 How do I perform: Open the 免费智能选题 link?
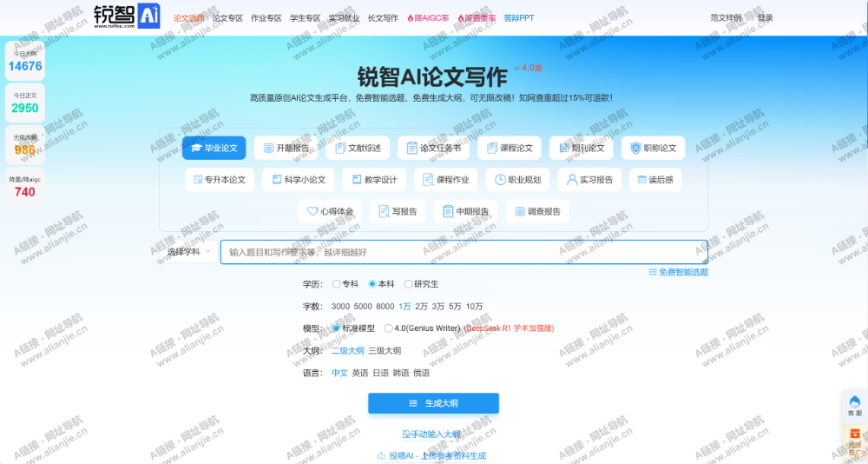click(x=679, y=272)
